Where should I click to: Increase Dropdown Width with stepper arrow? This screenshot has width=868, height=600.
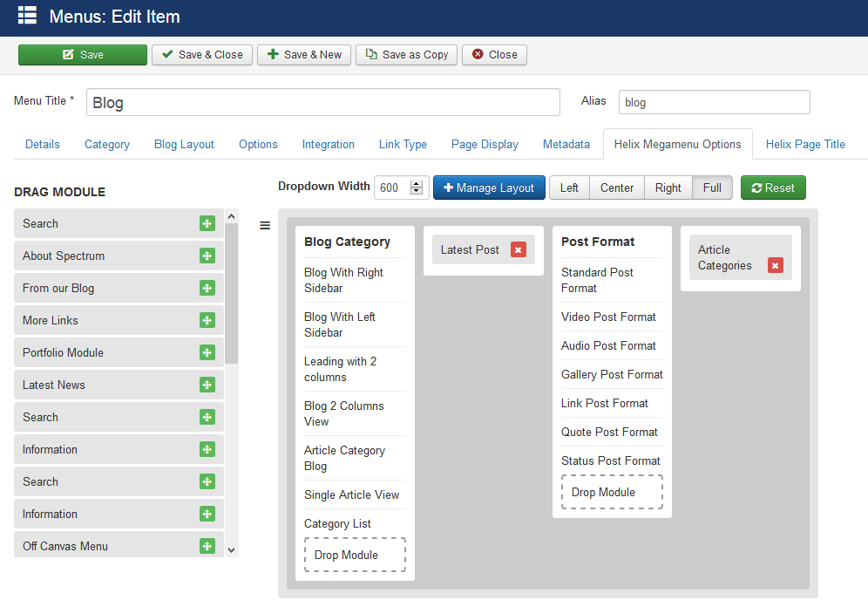[x=416, y=184]
